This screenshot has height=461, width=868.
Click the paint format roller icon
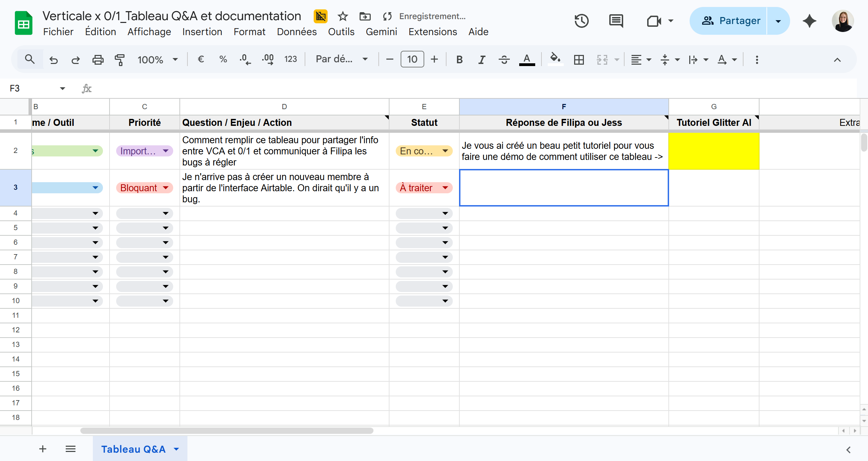[120, 60]
